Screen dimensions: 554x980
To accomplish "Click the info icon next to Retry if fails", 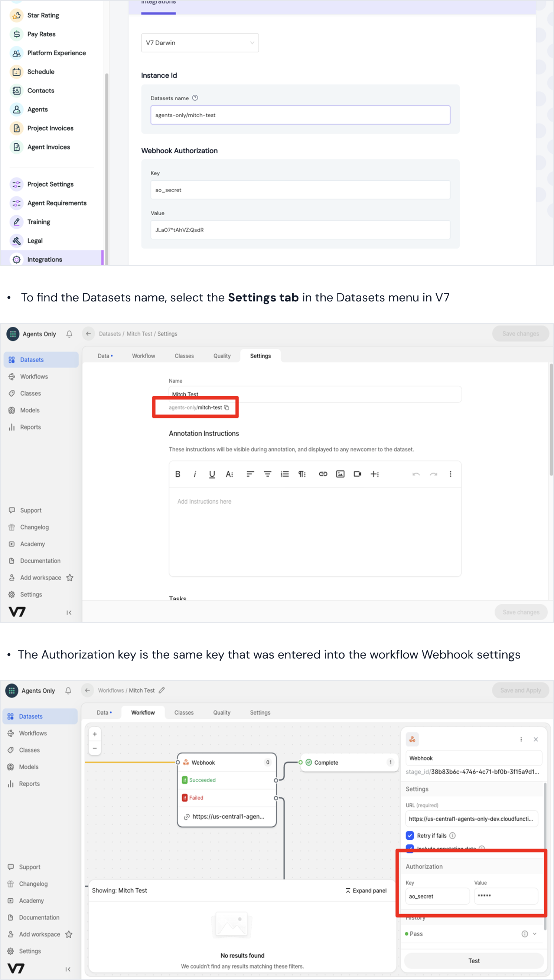I will click(x=452, y=836).
